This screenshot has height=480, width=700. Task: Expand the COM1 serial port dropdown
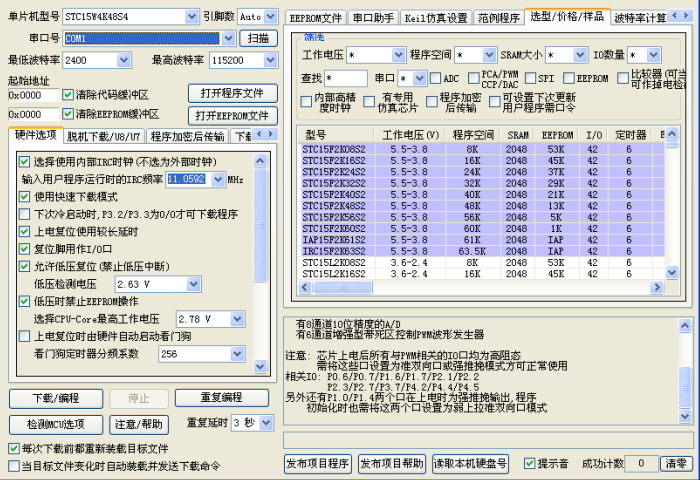pos(228,38)
